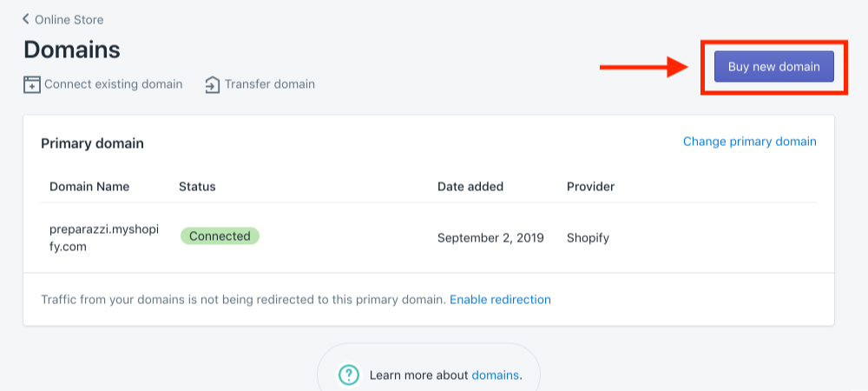Click the Domains page heading
Viewport: 868px width, 391px height.
pyautogui.click(x=72, y=50)
